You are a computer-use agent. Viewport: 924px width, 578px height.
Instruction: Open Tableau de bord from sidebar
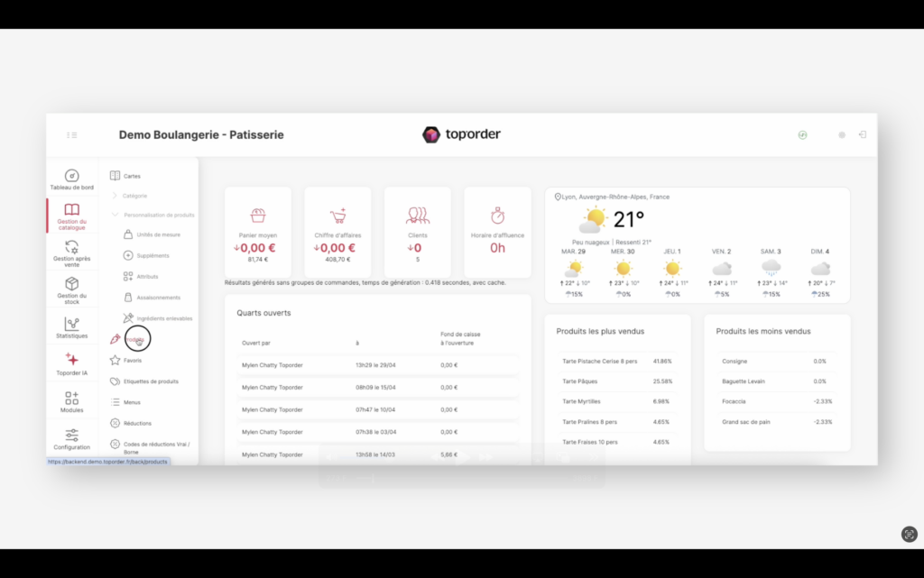point(71,179)
